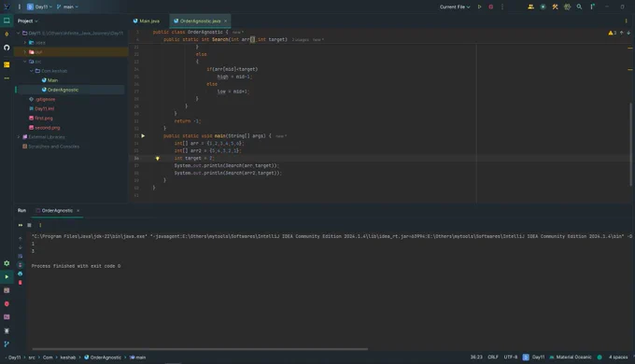Clear all console output trash icon
Image resolution: width=635 pixels, height=364 pixels.
coord(21,283)
